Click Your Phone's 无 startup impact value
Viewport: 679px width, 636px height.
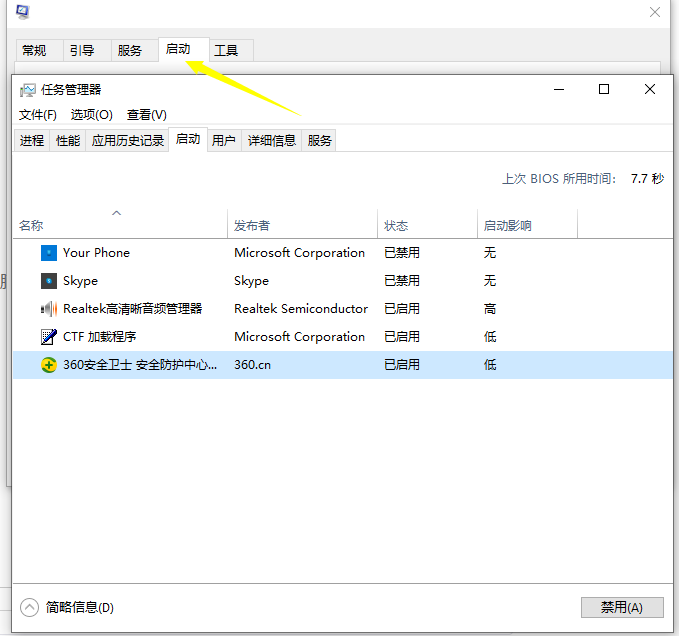tap(490, 253)
